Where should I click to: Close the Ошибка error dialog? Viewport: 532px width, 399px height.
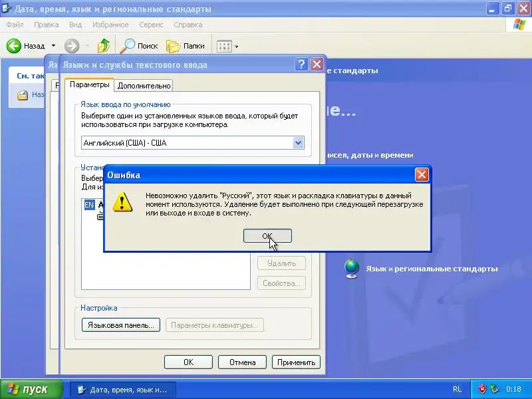click(422, 175)
